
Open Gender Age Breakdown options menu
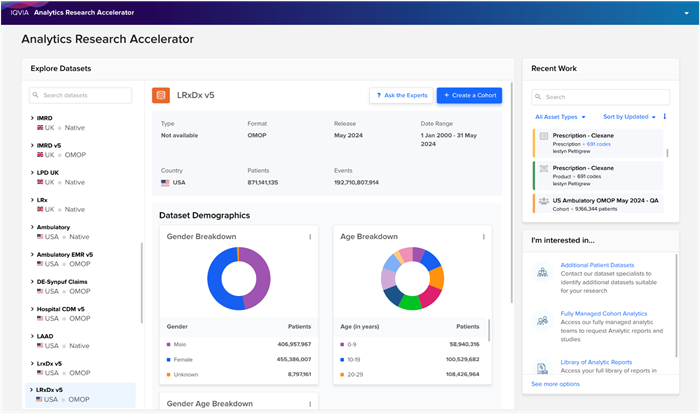[x=310, y=404]
